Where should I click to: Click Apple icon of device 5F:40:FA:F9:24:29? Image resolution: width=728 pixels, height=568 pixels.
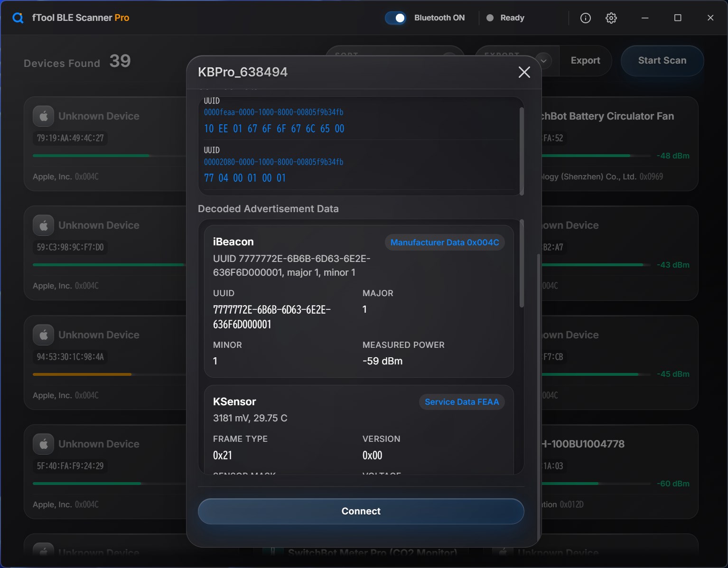[44, 444]
